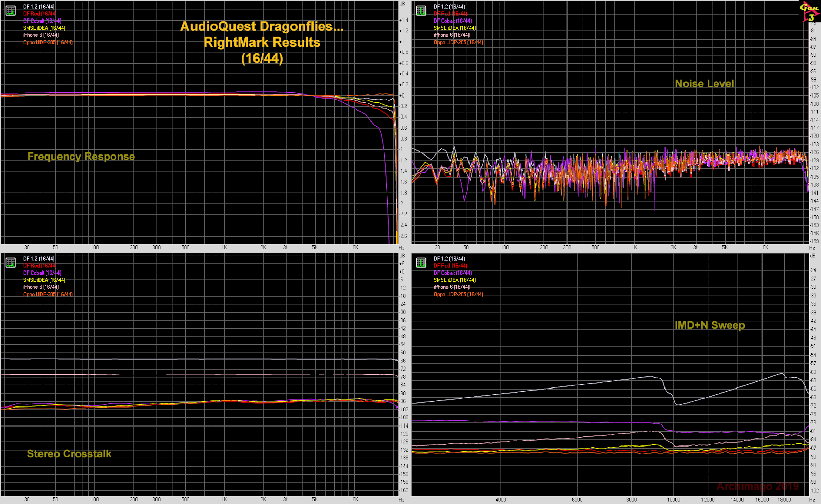The image size is (821, 504).
Task: Click the graph icon in the Frequency Response panel
Action: (10, 11)
